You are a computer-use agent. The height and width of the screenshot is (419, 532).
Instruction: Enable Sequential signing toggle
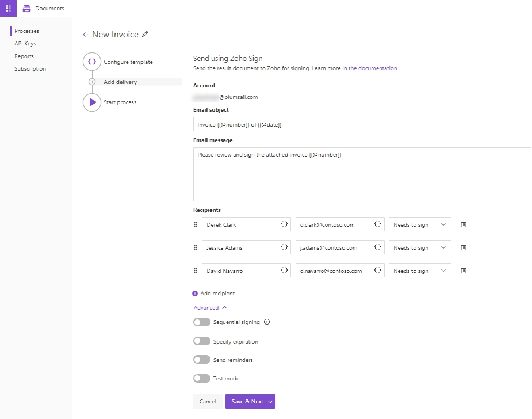pos(202,322)
